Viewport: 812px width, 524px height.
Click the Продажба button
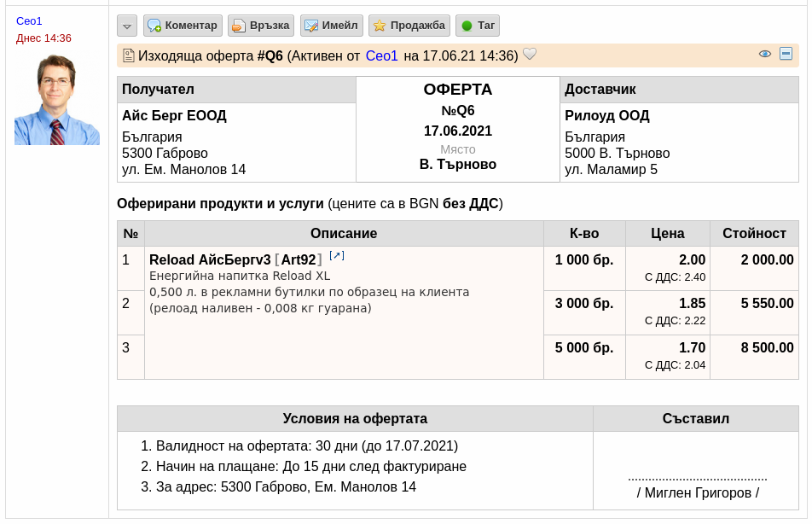pyautogui.click(x=409, y=26)
